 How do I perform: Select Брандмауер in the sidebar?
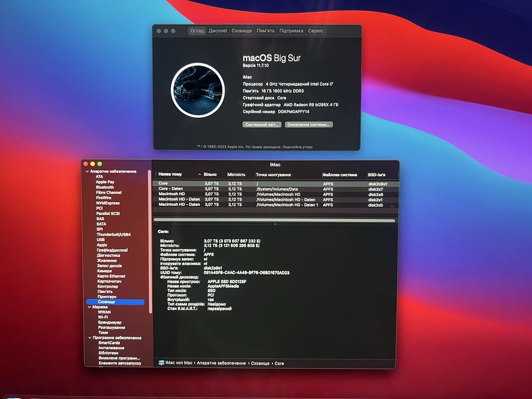[x=110, y=322]
